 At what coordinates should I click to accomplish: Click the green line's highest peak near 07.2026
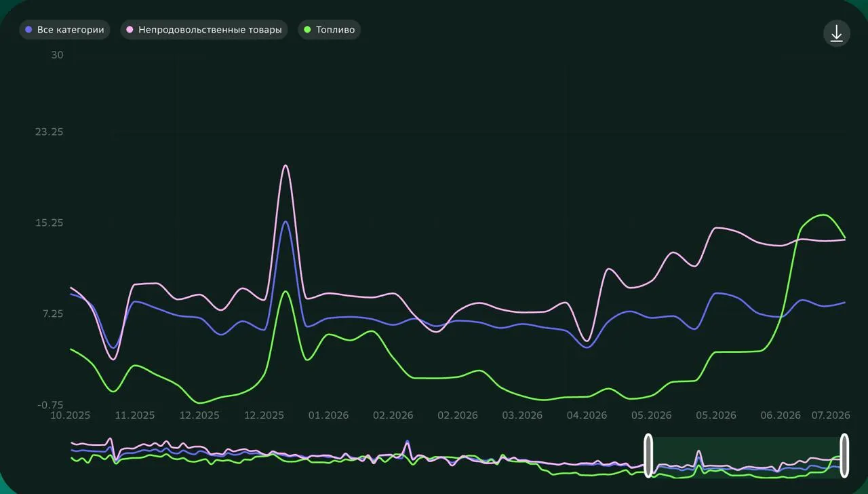823,215
